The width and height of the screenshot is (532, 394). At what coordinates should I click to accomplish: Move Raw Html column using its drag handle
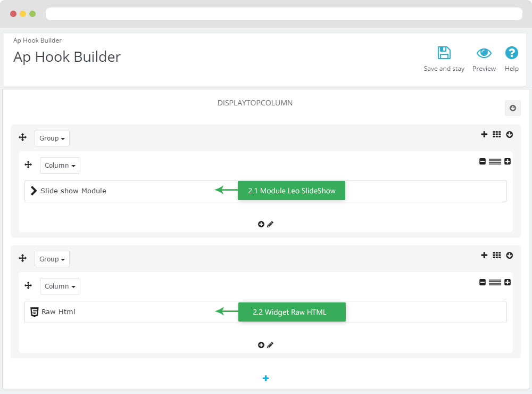pos(28,285)
